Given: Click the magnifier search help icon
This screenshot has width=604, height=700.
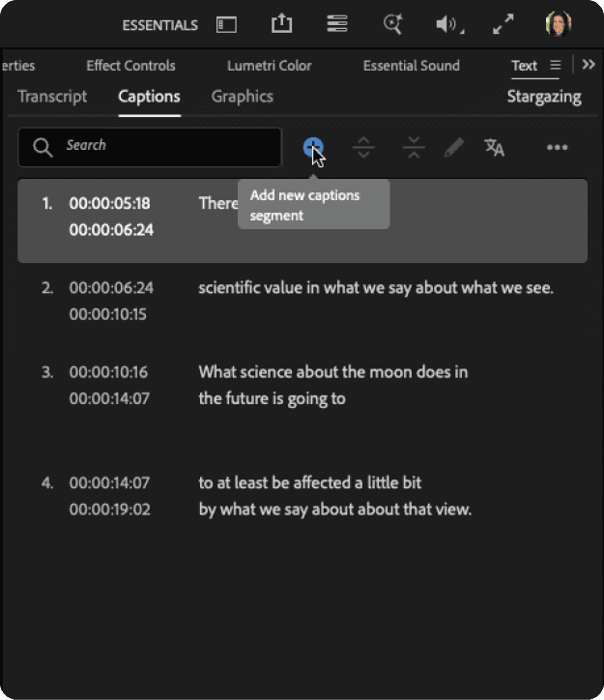Looking at the screenshot, I should pos(393,23).
